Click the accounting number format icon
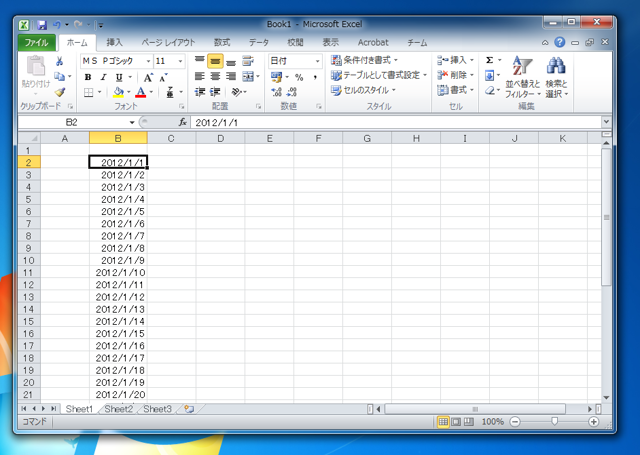This screenshot has width=640, height=455. (x=276, y=77)
